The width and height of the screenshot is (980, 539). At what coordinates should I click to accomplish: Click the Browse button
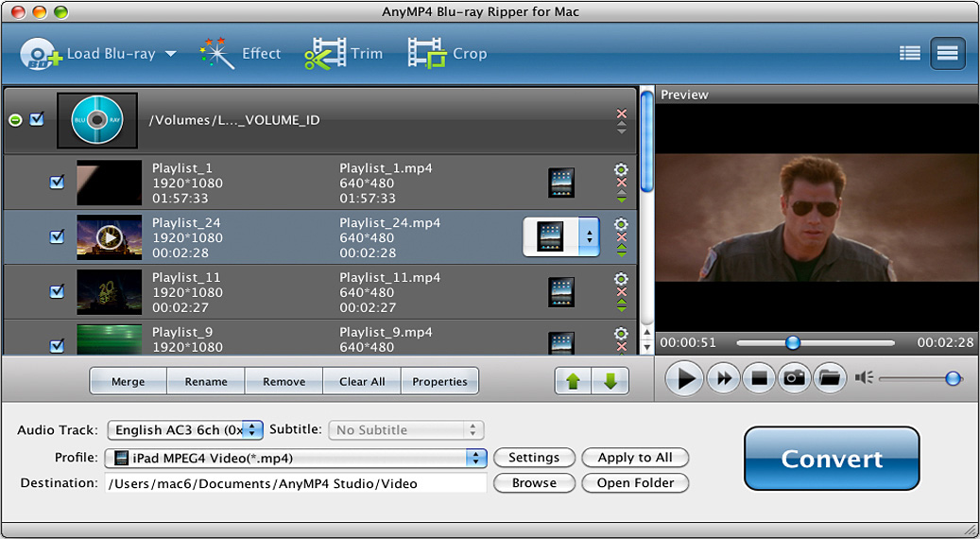tap(534, 482)
